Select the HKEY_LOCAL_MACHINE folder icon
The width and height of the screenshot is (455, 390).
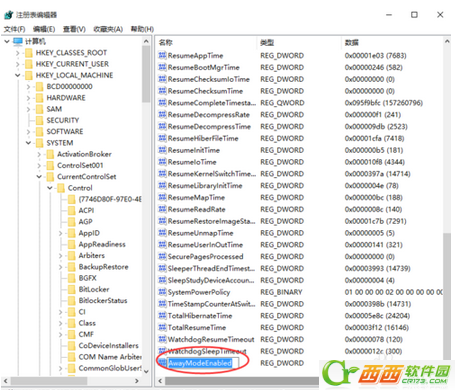click(x=29, y=75)
